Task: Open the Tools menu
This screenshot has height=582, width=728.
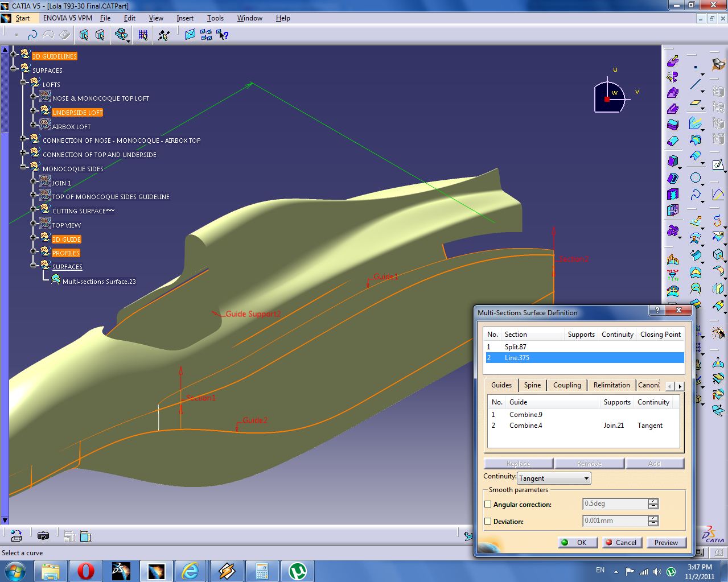Action: (215, 18)
